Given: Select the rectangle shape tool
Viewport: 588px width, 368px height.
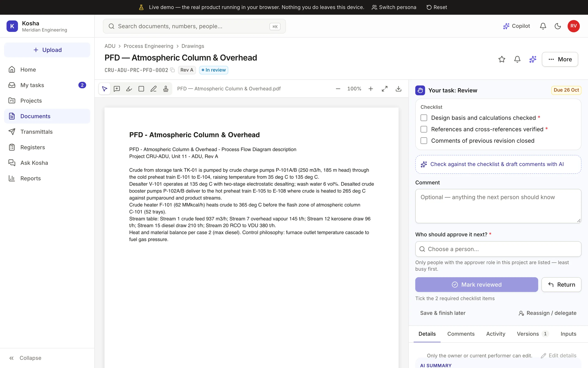Looking at the screenshot, I should (x=141, y=89).
